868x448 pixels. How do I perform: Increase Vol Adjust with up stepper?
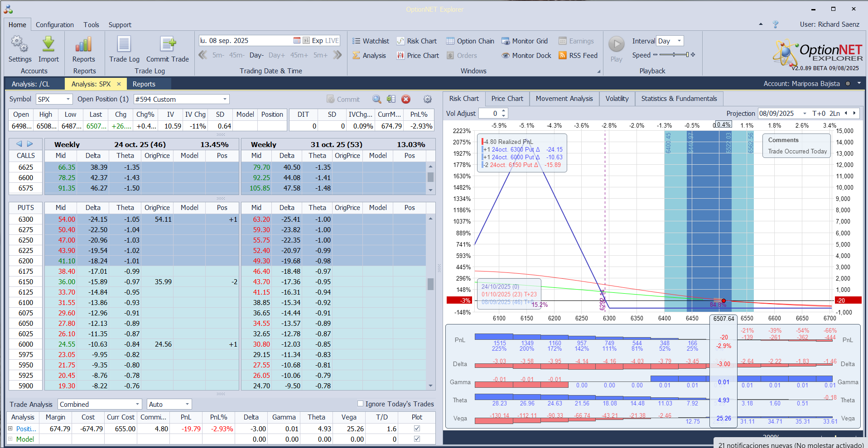pos(504,111)
